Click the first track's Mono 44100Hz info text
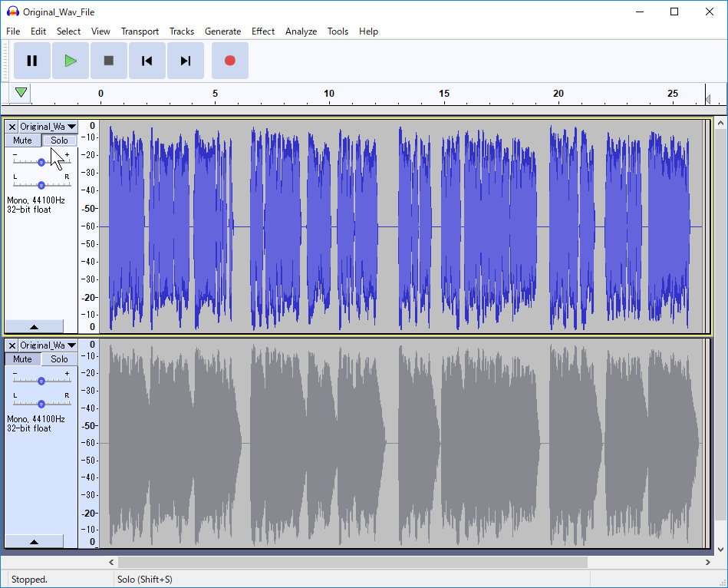728x588 pixels. coord(36,200)
